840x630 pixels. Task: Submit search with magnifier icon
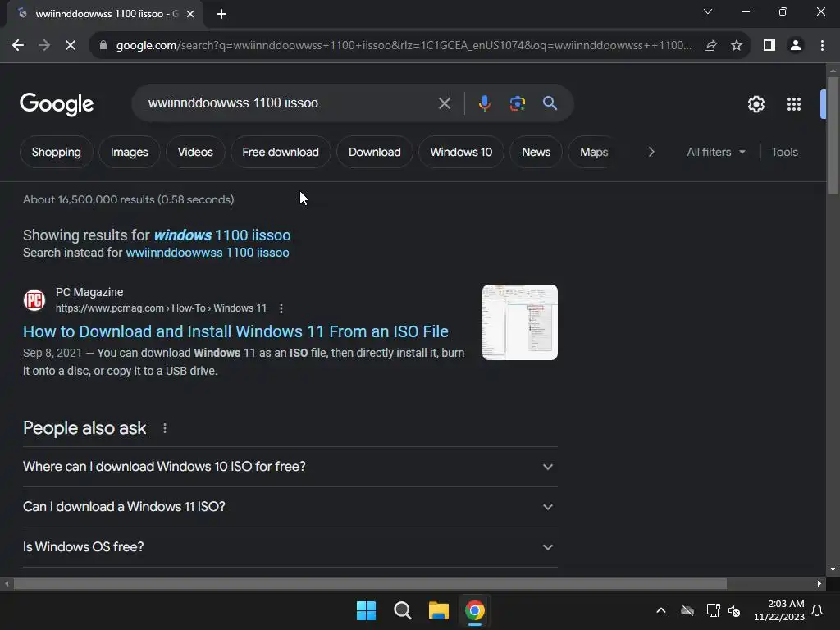[x=550, y=103]
